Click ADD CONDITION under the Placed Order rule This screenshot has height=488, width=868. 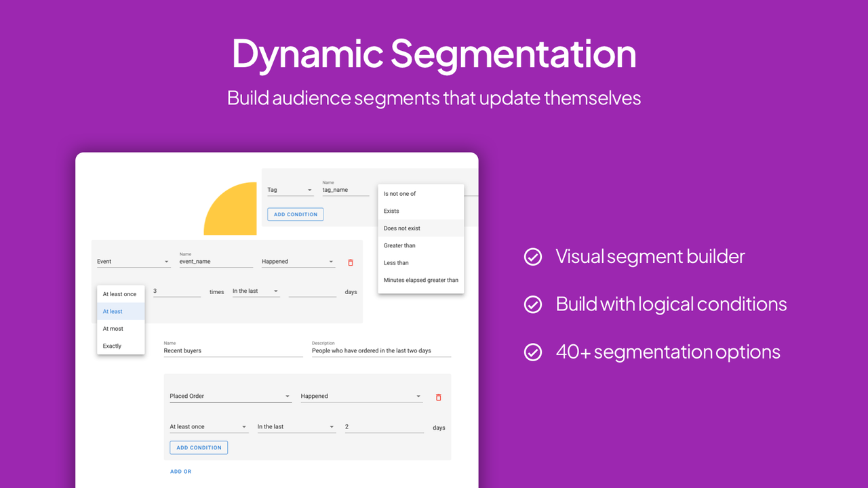pos(199,447)
